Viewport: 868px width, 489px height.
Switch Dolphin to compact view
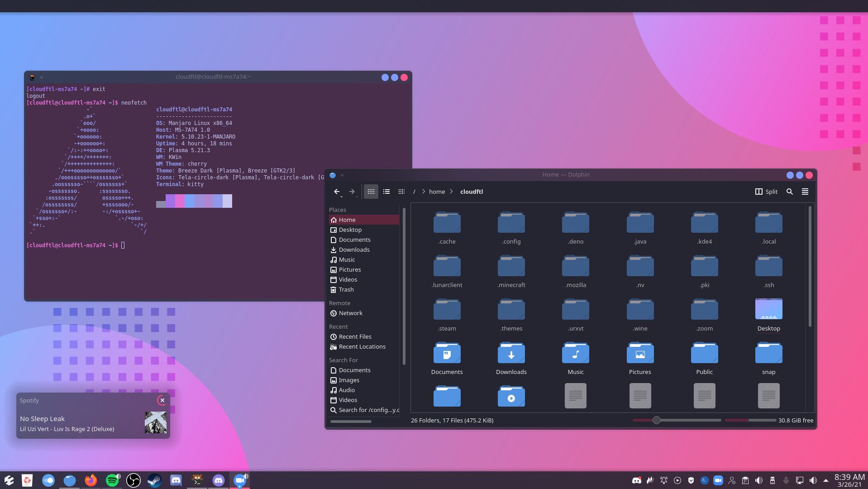click(401, 192)
